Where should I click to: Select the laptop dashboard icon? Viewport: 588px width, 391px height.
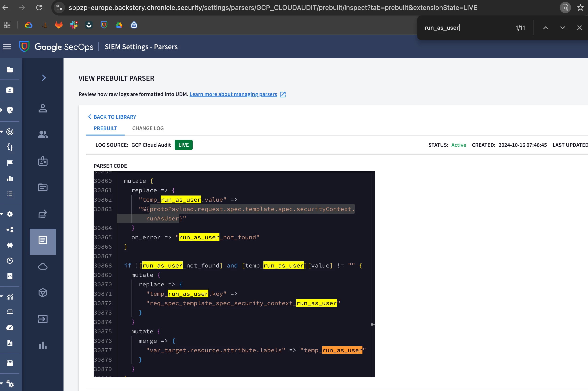coord(10,312)
